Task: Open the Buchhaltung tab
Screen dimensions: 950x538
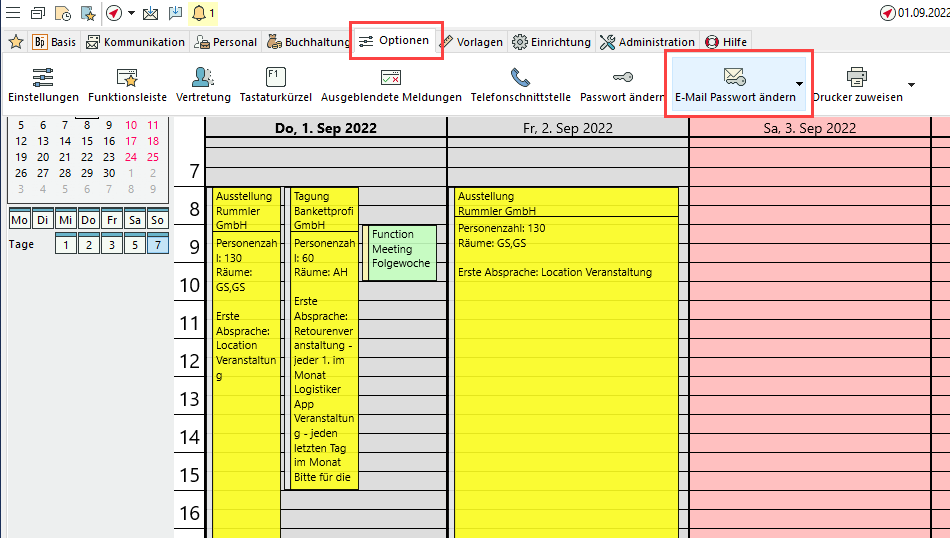Action: (x=309, y=42)
